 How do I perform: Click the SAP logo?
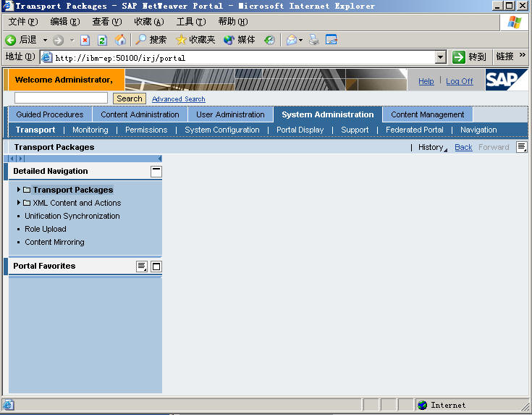click(506, 80)
